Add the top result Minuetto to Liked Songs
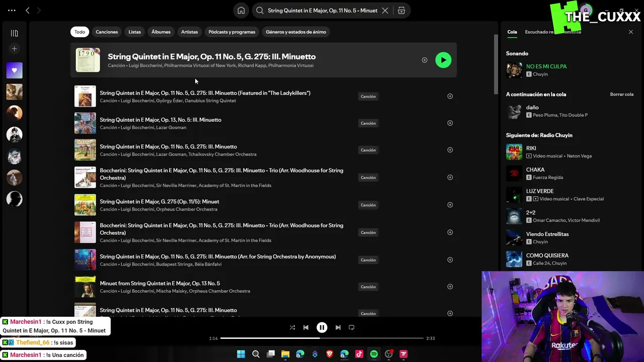The width and height of the screenshot is (644, 362). 424,60
